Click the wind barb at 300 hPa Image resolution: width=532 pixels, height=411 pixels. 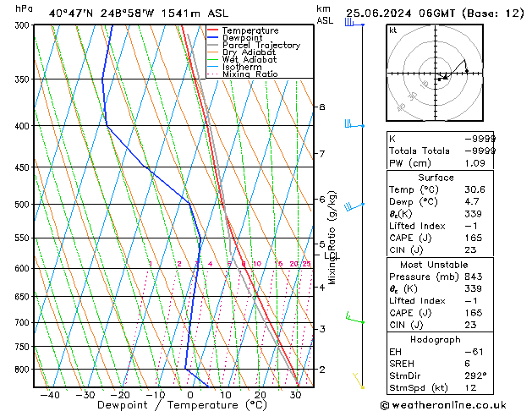[350, 23]
